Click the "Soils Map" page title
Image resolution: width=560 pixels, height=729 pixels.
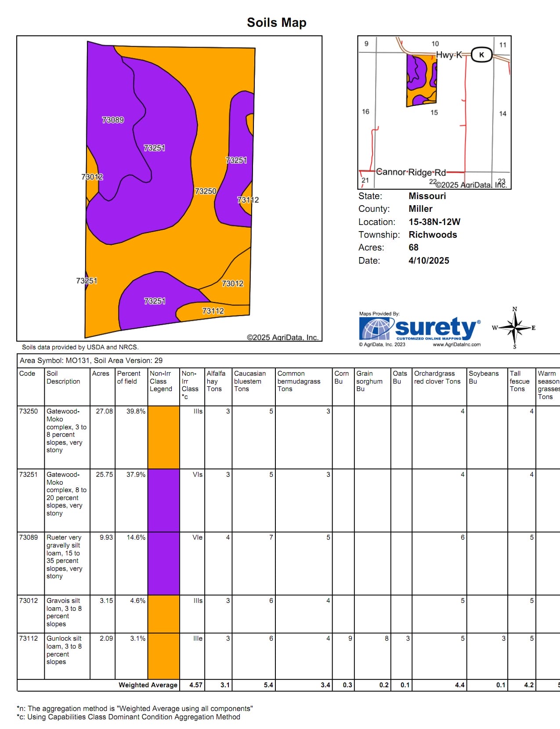click(277, 22)
